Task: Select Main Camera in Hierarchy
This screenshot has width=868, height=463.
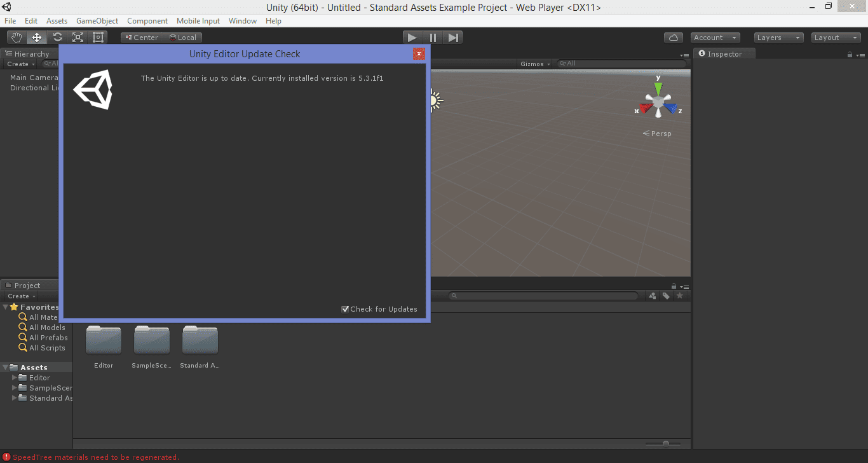Action: pyautogui.click(x=34, y=78)
